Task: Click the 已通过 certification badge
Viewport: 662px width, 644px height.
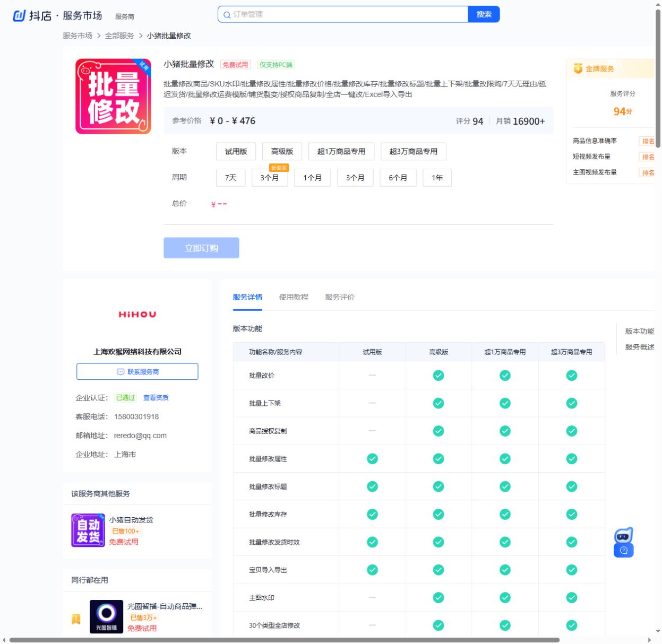Action: coord(126,397)
